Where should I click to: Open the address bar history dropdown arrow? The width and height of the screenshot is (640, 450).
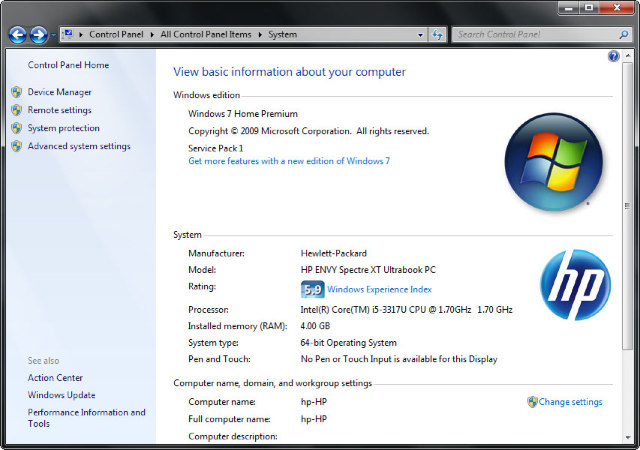tap(421, 34)
